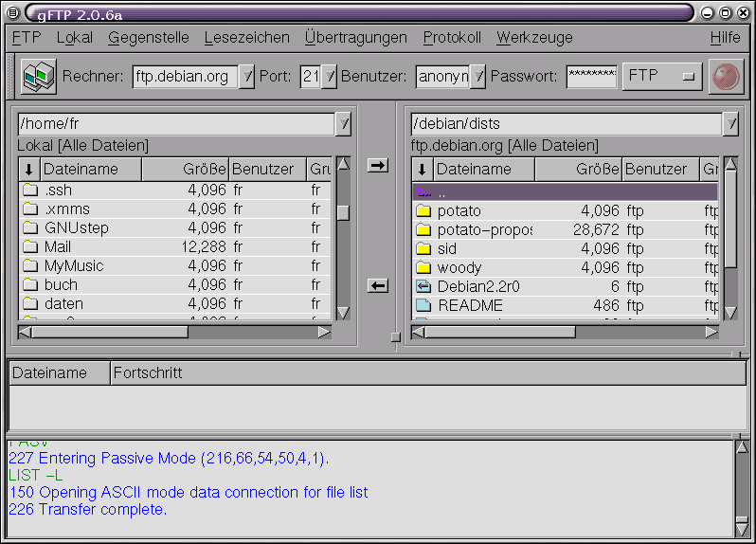Click log pane scroll down arrow
Image resolution: width=756 pixels, height=544 pixels.
pyautogui.click(x=742, y=530)
